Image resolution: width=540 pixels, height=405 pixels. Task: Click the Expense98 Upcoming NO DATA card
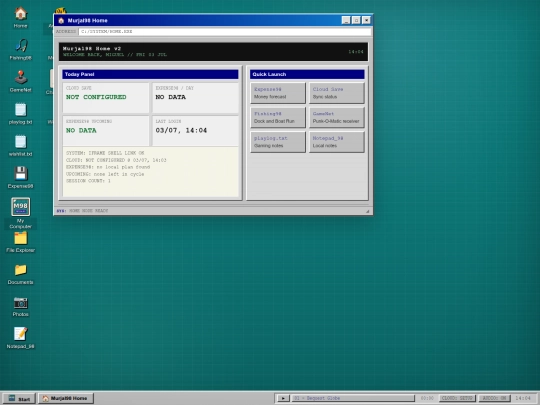[x=106, y=131]
